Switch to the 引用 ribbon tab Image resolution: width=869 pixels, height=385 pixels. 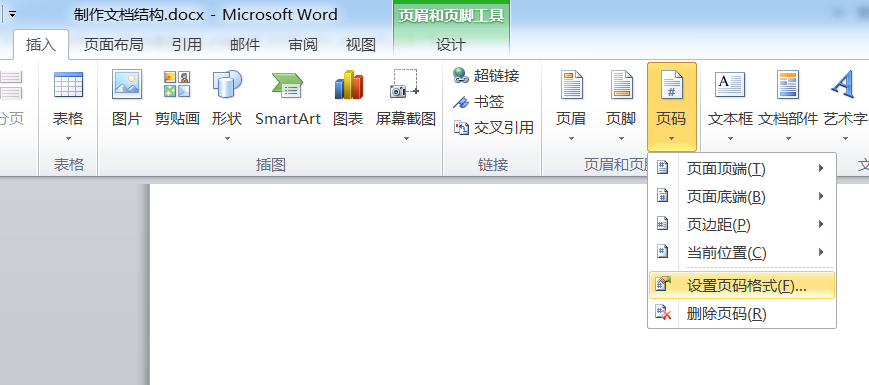pos(187,45)
